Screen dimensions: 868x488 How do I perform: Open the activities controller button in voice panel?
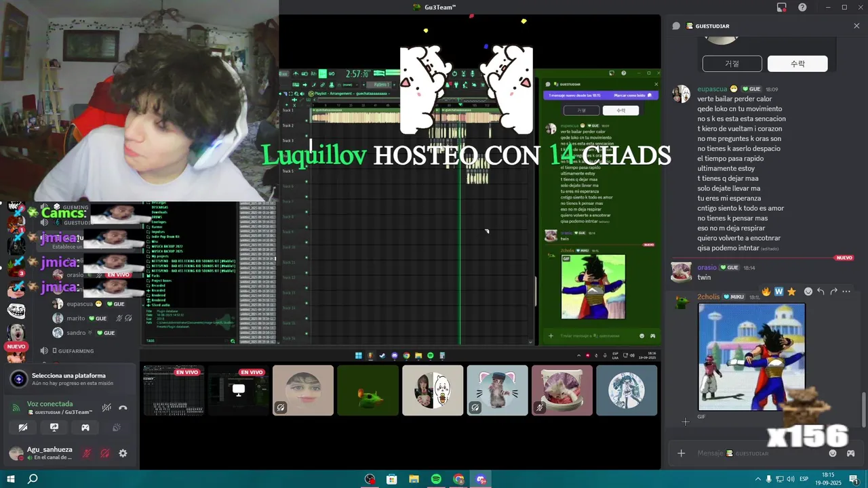point(85,428)
